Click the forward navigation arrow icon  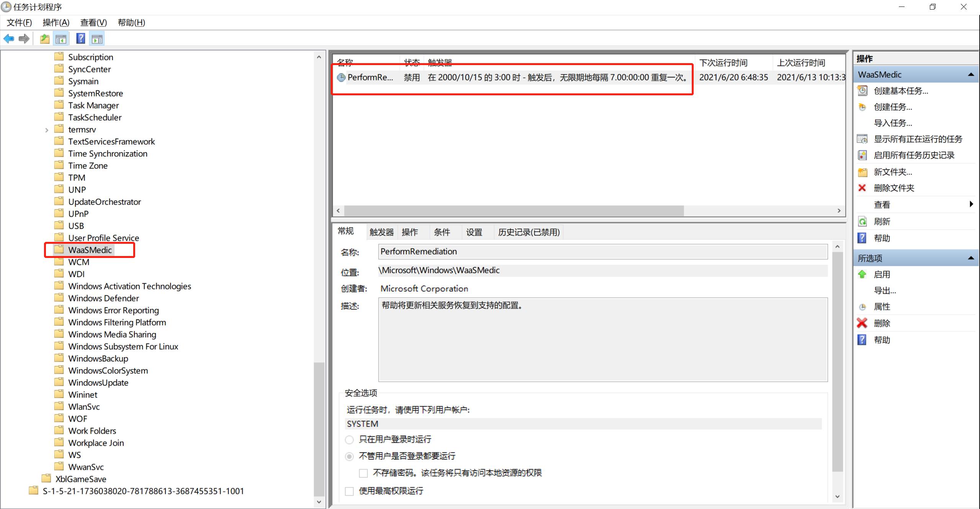point(24,38)
